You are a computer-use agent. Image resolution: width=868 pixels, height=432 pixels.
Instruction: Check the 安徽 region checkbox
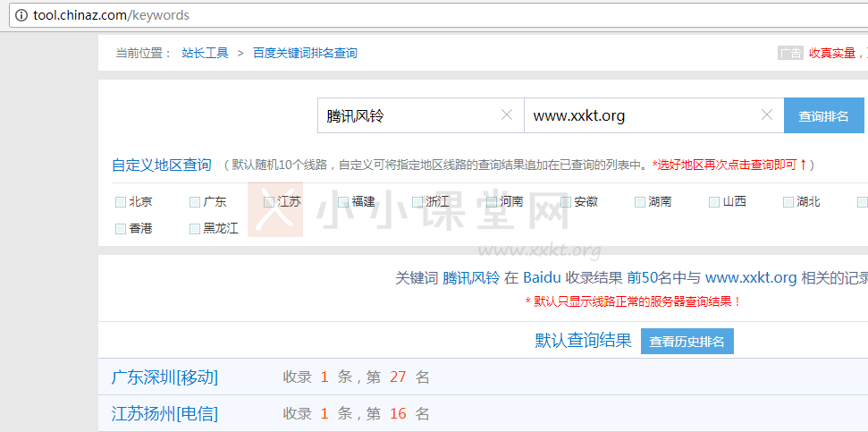click(566, 202)
